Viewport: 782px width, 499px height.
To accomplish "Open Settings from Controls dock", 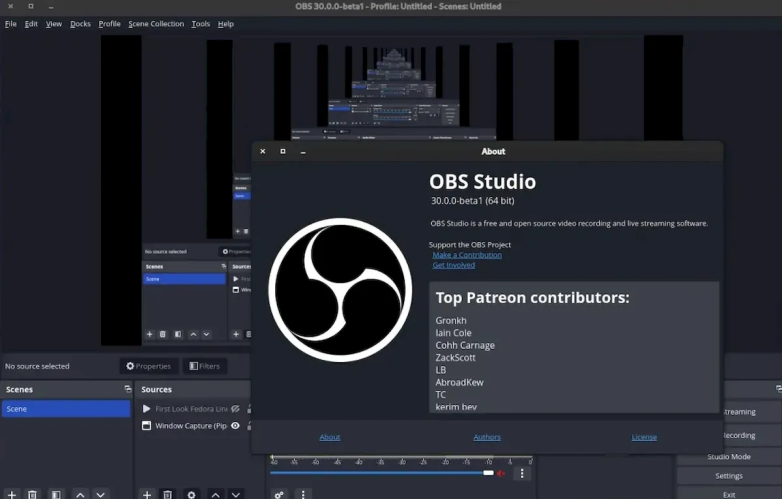I will [729, 476].
